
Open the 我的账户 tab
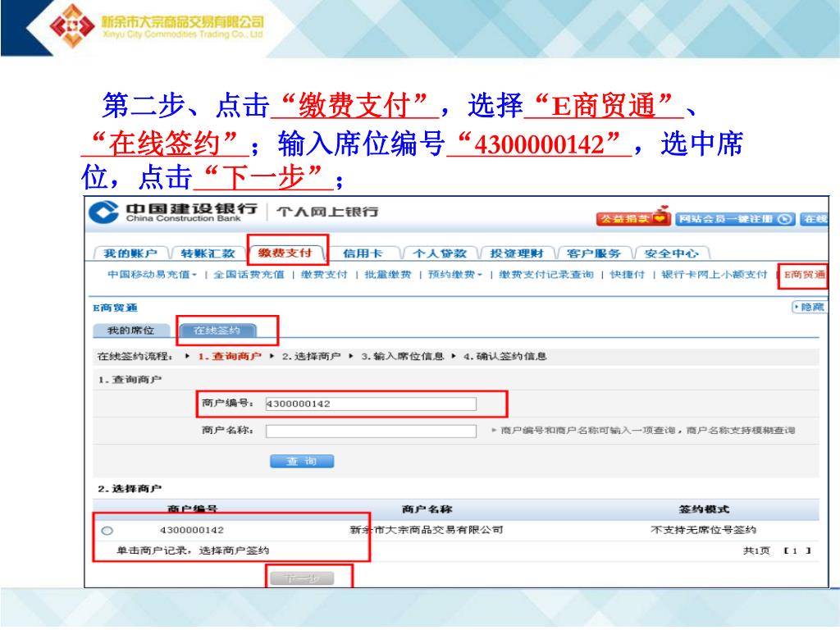pyautogui.click(x=130, y=253)
